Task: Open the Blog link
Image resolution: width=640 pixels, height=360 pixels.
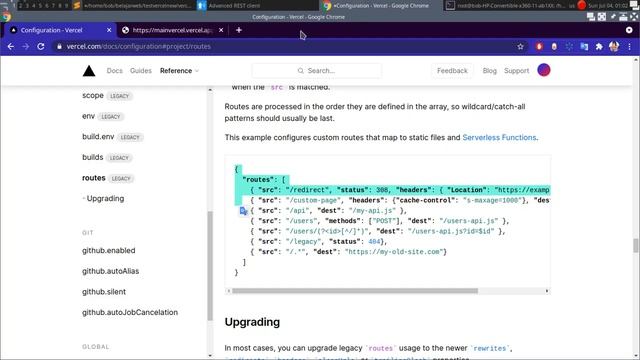Action: click(489, 71)
